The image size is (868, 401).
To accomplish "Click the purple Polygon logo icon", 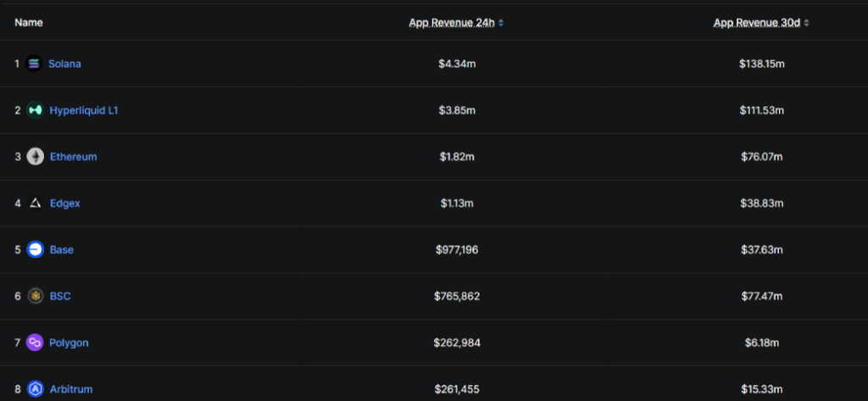I will pos(35,343).
